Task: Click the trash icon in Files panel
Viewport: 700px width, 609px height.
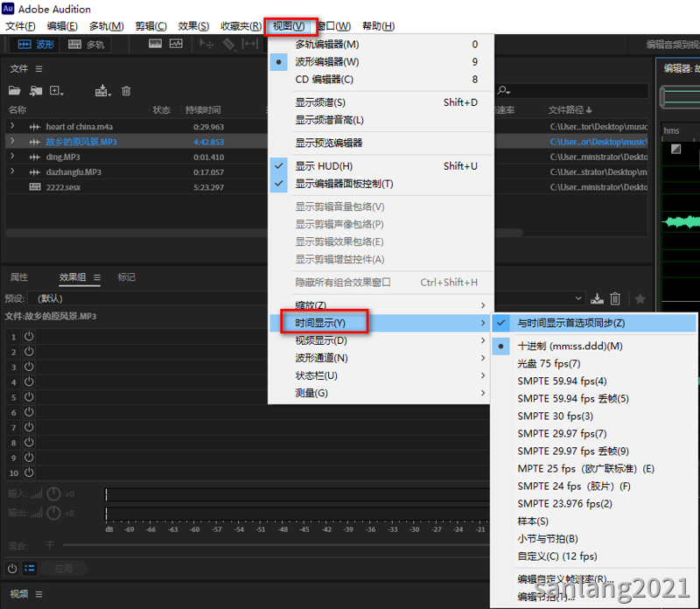Action: [x=126, y=91]
